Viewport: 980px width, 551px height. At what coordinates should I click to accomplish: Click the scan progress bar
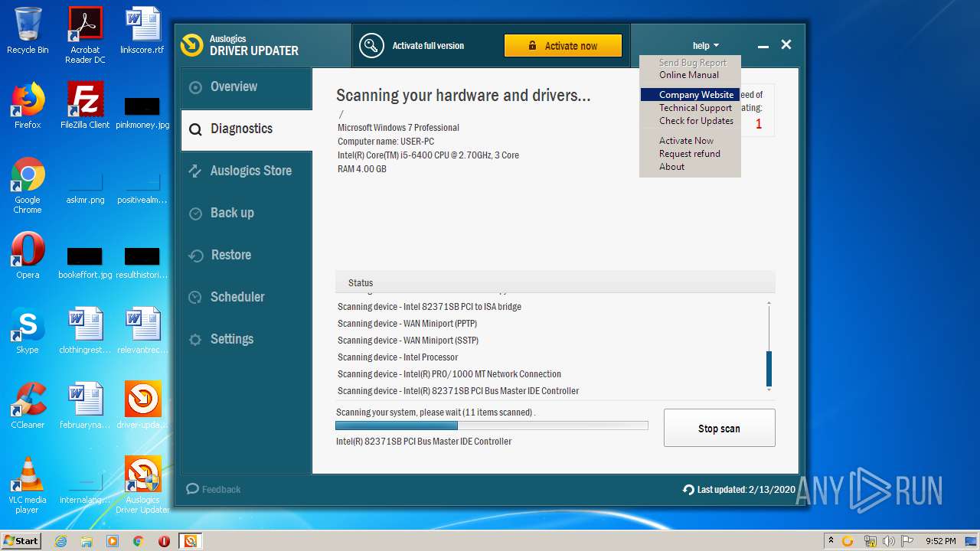(492, 425)
